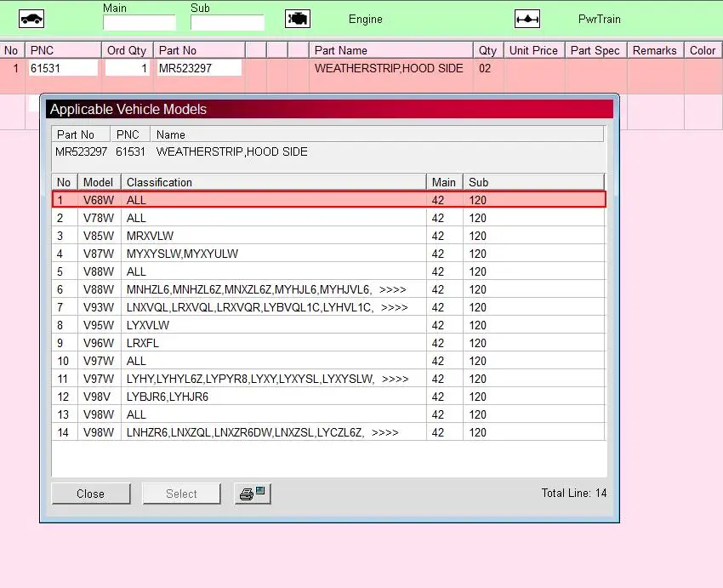Select row 8 V95W LYXVLW
The width and height of the screenshot is (723, 588).
[x=328, y=325]
